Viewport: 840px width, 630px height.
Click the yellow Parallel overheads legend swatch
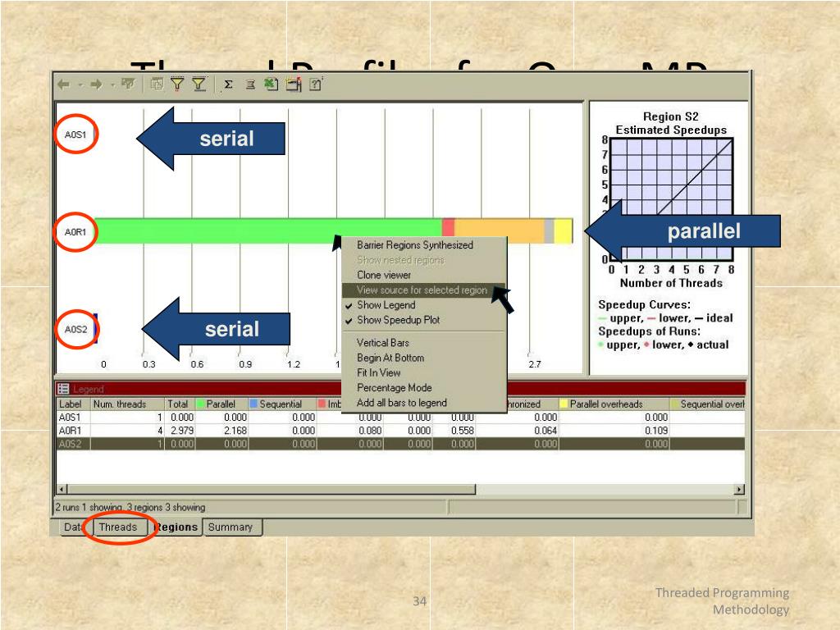(564, 404)
